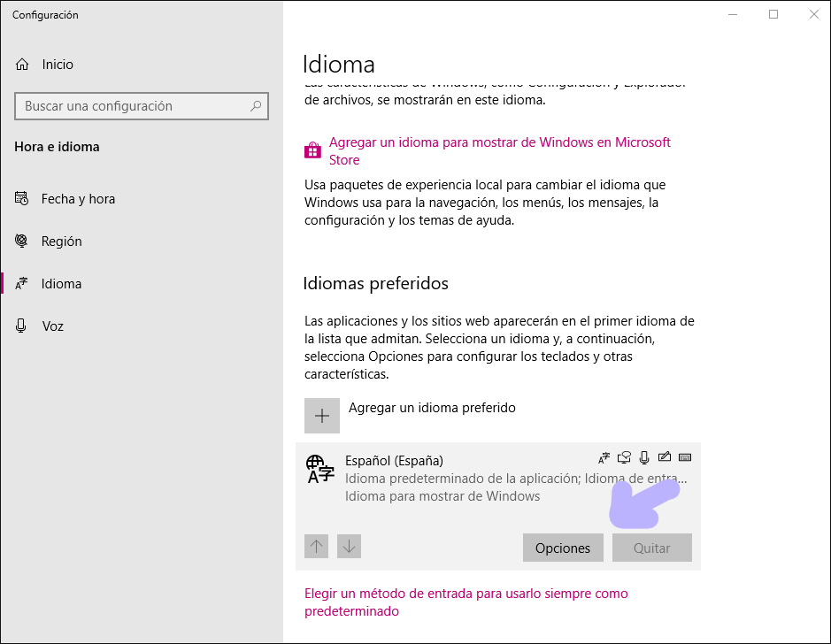The width and height of the screenshot is (831, 644).
Task: Click the display language feature icon
Action: (604, 457)
